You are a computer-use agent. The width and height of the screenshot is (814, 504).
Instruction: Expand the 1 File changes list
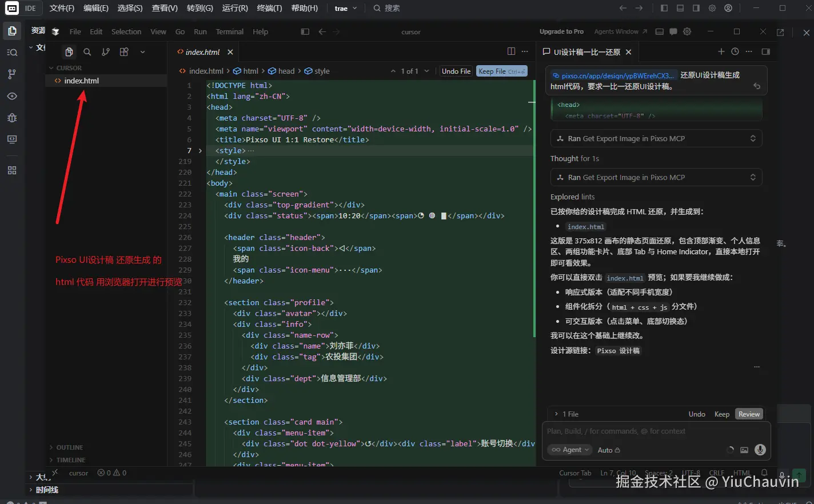(566, 414)
